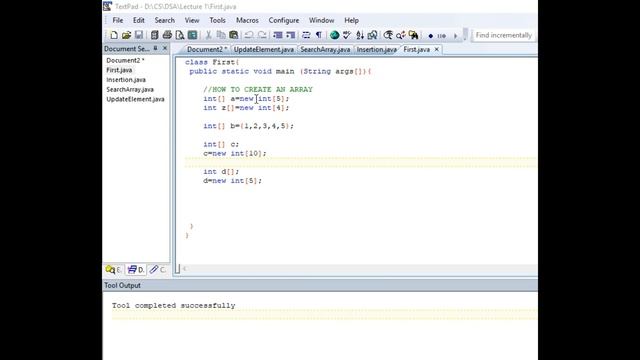The width and height of the screenshot is (640, 360).
Task: Click the Print icon in toolbar
Action: [x=167, y=35]
